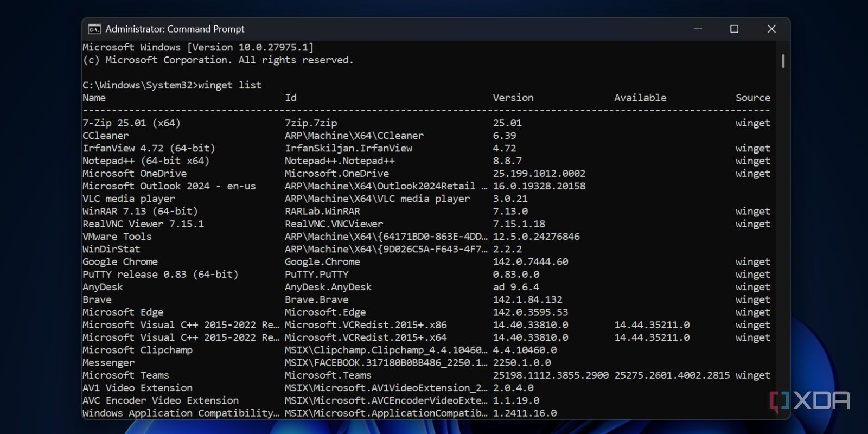Select the 'Messenger' name entry
Viewport: 868px width, 434px height.
coord(108,362)
